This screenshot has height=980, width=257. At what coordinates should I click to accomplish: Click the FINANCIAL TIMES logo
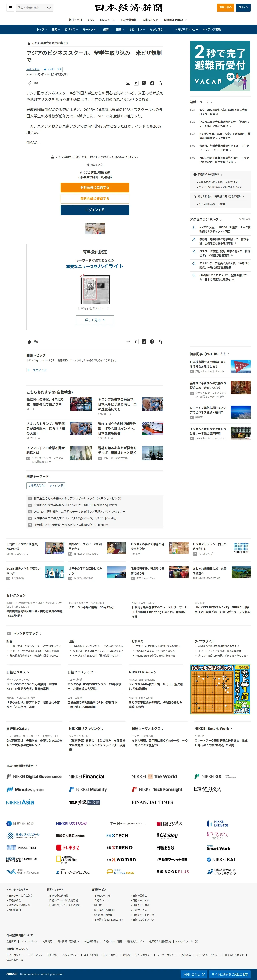(x=152, y=802)
